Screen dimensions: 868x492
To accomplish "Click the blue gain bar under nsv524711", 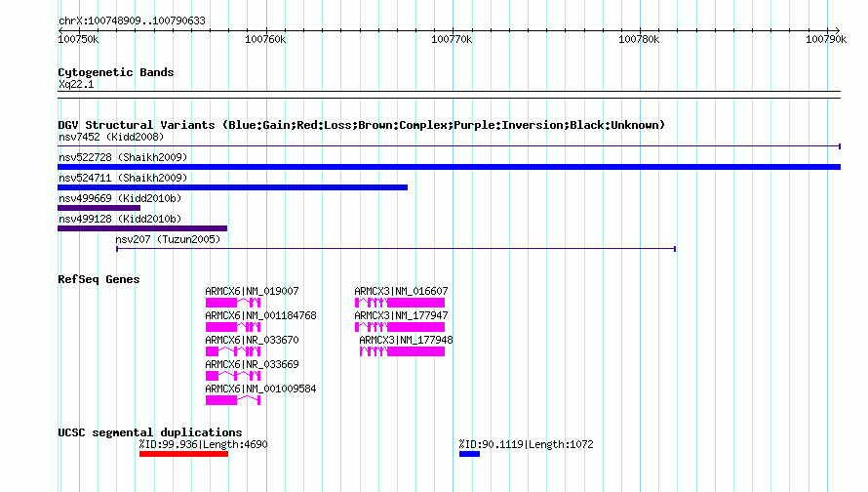I will pos(232,187).
